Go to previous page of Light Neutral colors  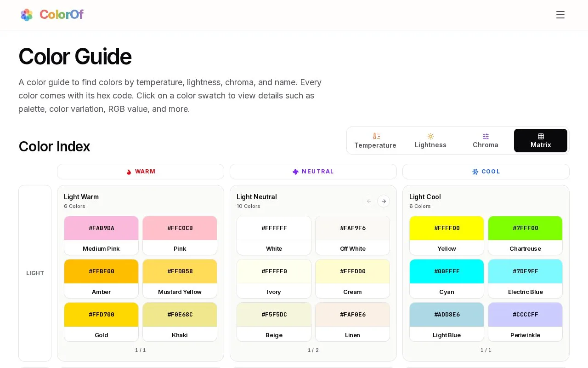pyautogui.click(x=369, y=201)
